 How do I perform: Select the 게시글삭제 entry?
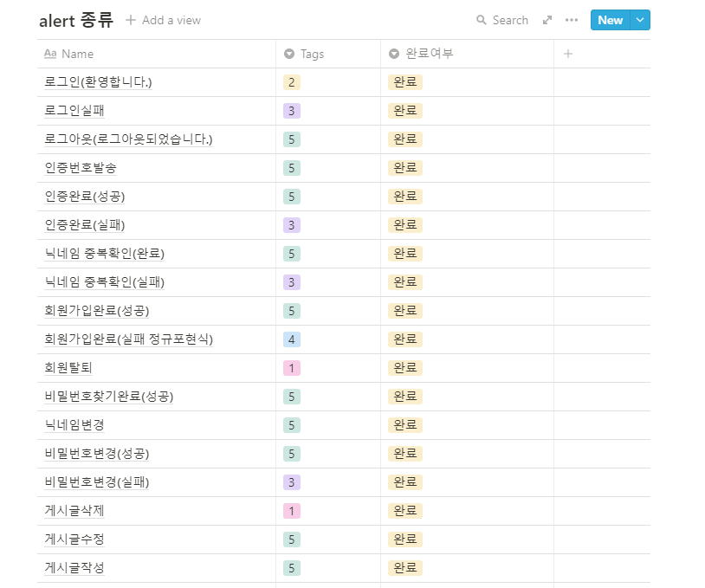(x=74, y=511)
